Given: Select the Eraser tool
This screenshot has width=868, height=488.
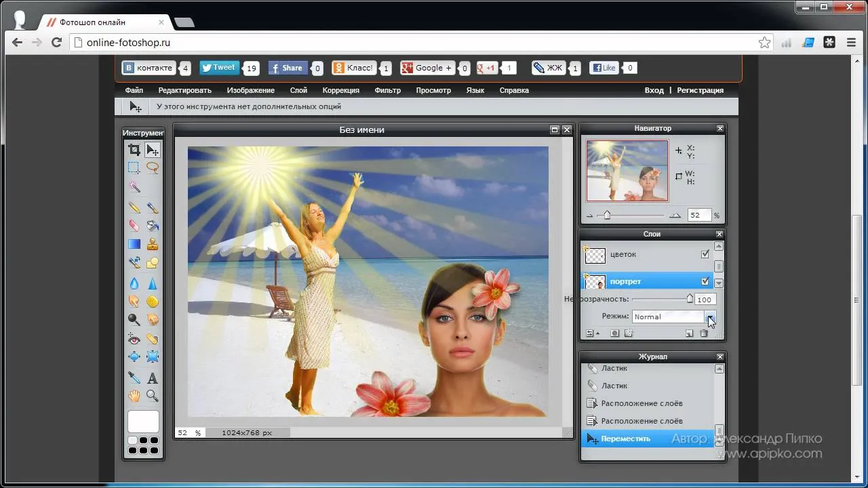Looking at the screenshot, I should click(134, 226).
